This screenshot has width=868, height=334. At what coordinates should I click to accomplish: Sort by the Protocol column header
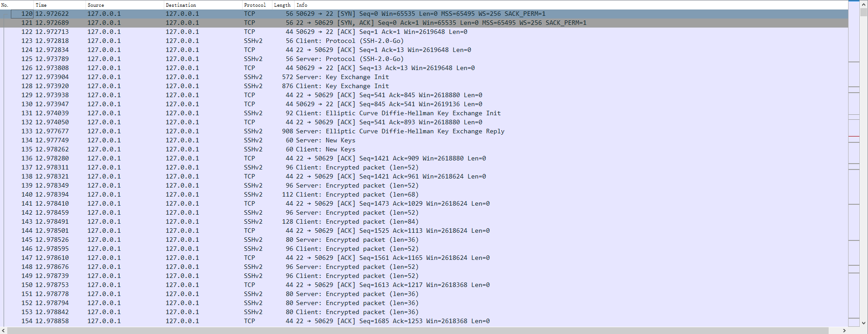coord(255,5)
